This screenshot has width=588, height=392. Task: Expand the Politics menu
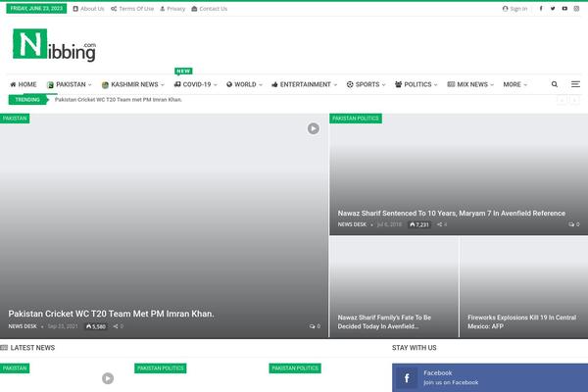tap(416, 84)
